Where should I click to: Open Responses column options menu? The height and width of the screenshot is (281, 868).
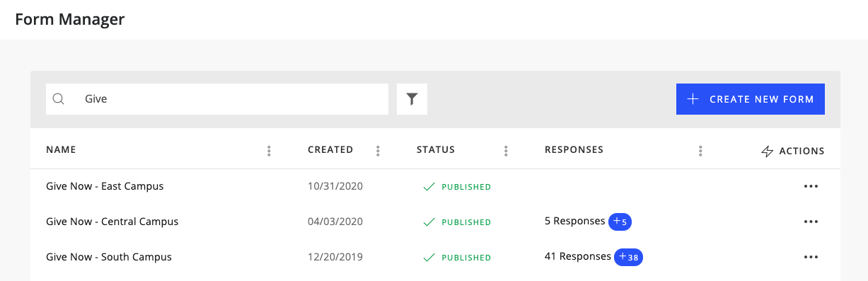coord(700,151)
